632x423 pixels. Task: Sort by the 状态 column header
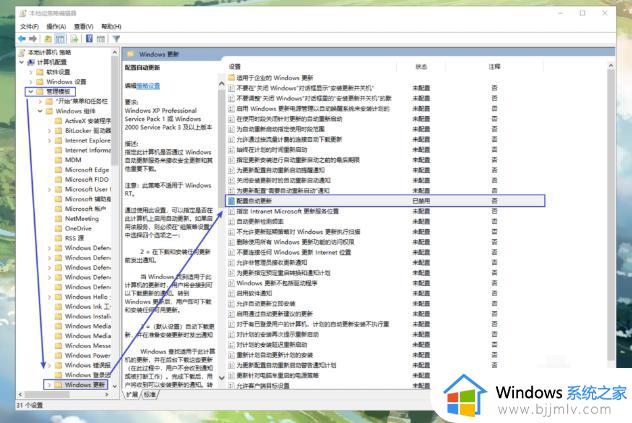tap(421, 67)
